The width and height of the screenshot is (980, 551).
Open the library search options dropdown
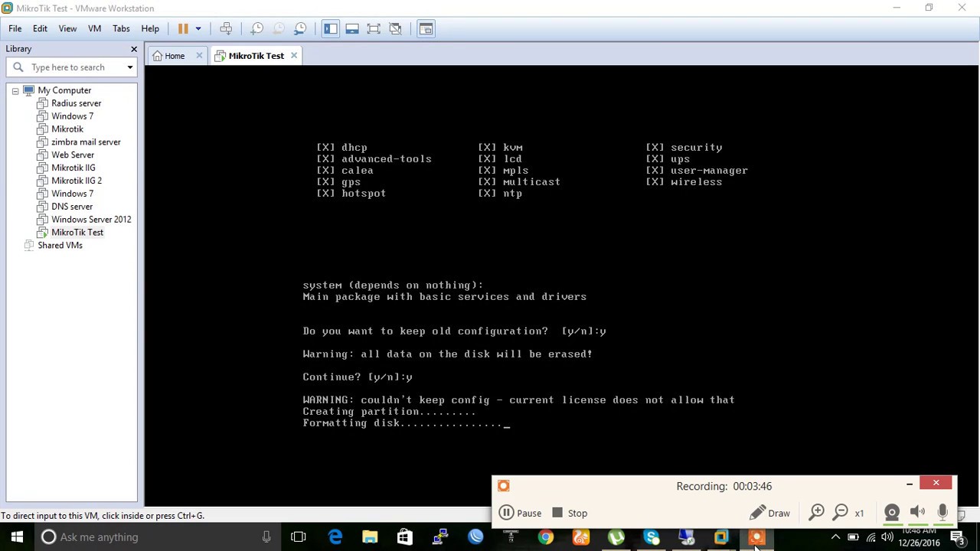[130, 67]
